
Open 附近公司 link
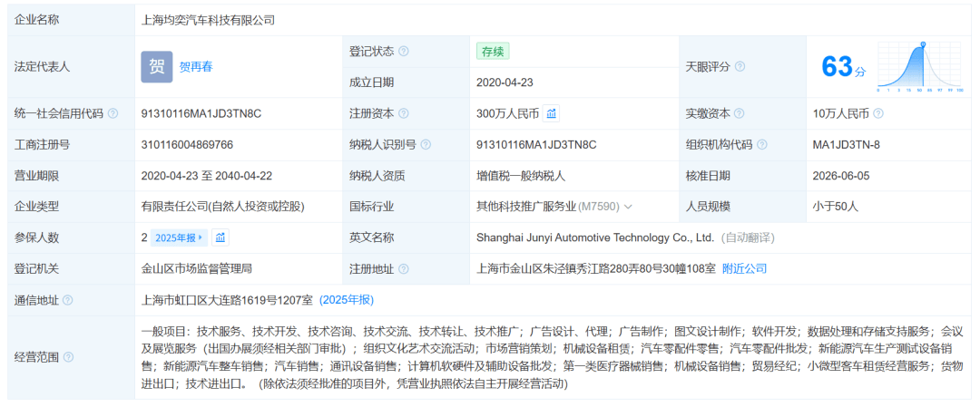coord(744,269)
